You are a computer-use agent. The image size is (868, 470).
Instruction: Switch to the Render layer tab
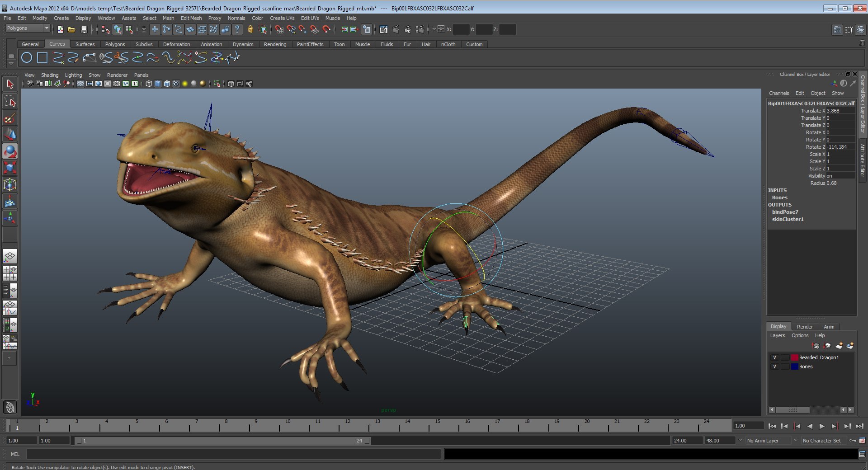(x=805, y=326)
